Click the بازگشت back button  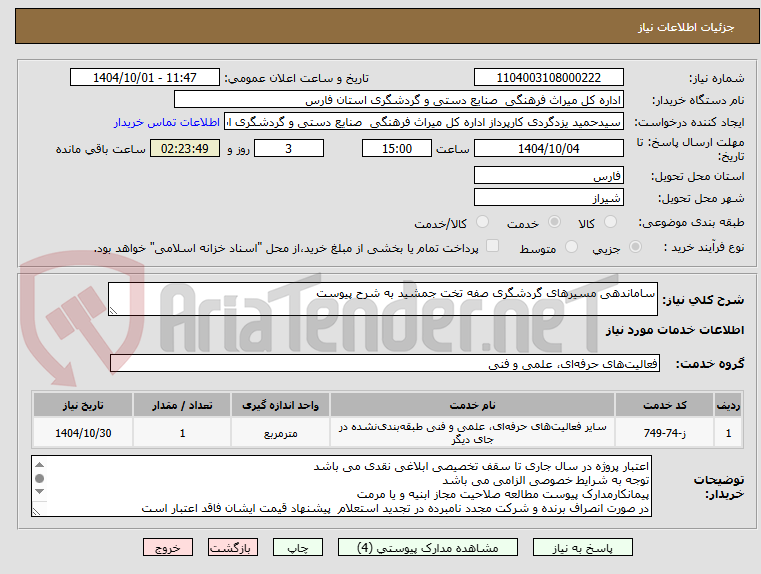click(232, 547)
